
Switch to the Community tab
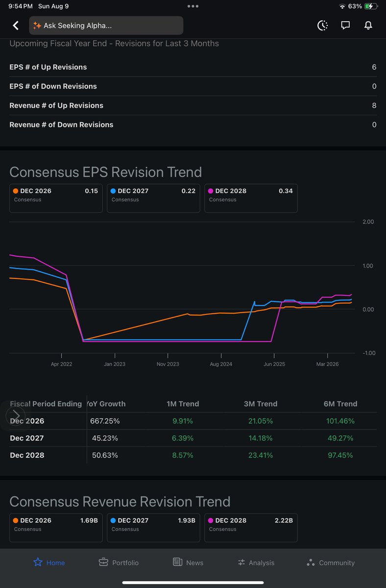tap(330, 563)
